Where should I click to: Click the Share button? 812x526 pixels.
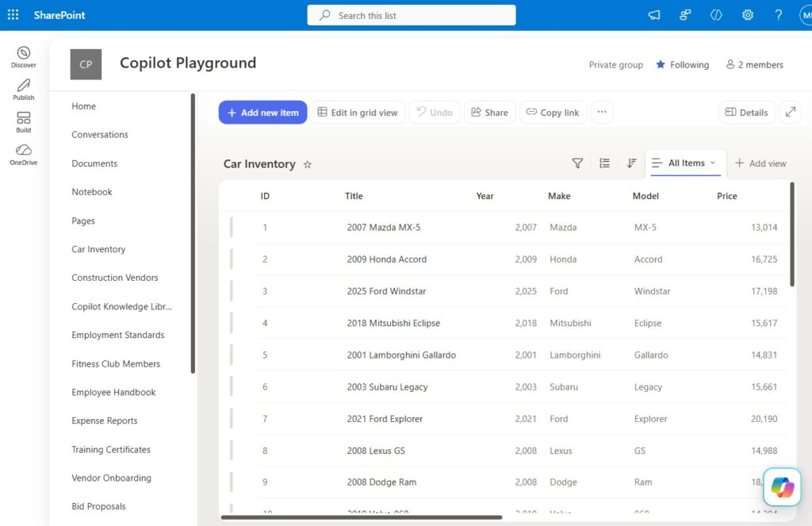tap(489, 113)
